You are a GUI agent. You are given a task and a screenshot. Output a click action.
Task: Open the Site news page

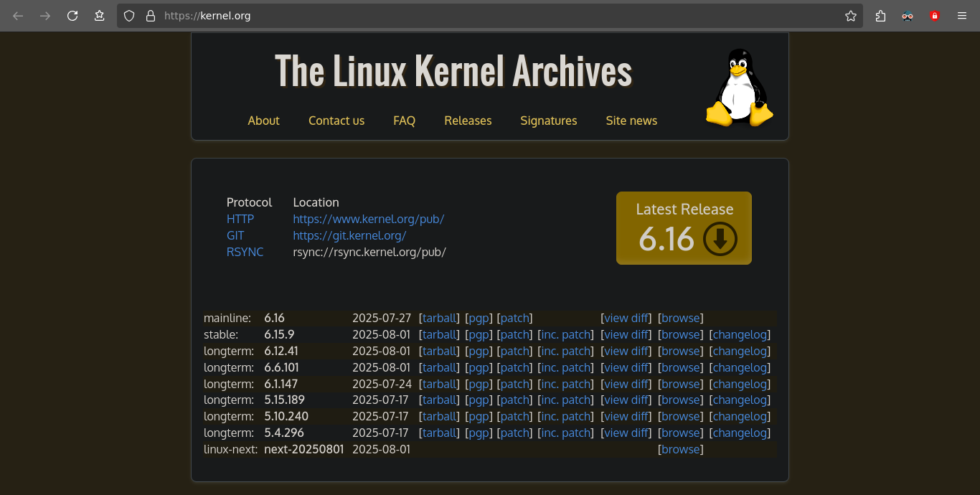pos(631,121)
